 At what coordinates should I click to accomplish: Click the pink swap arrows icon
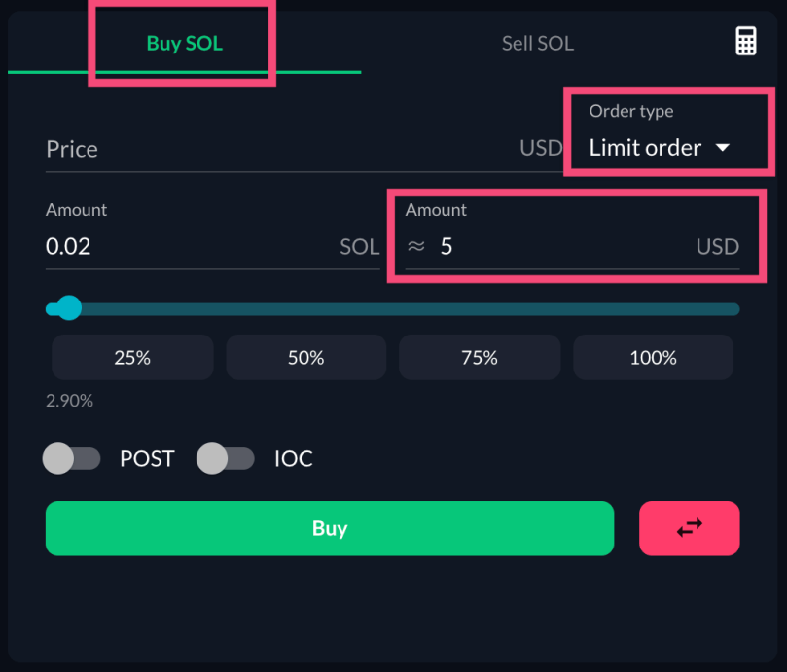(x=689, y=528)
